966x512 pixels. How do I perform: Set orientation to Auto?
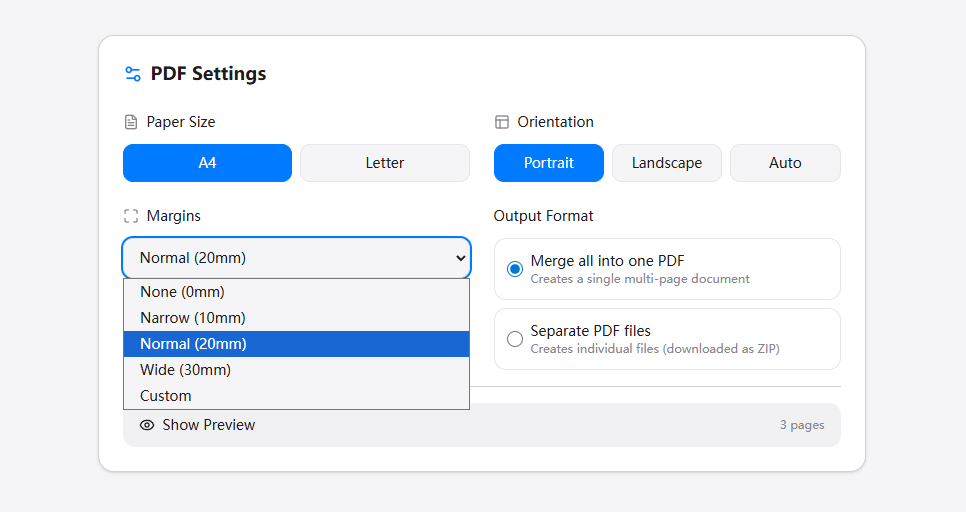[785, 163]
